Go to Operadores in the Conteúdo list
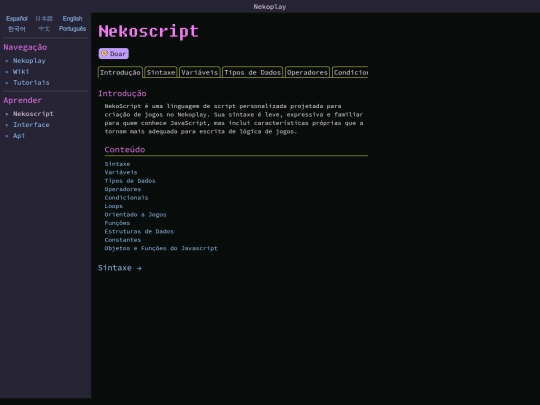This screenshot has width=540, height=405. [123, 189]
